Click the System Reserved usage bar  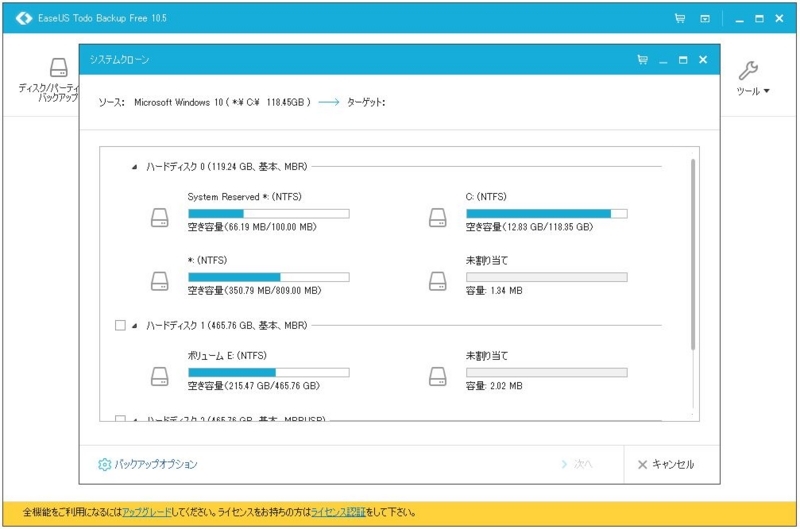point(269,214)
